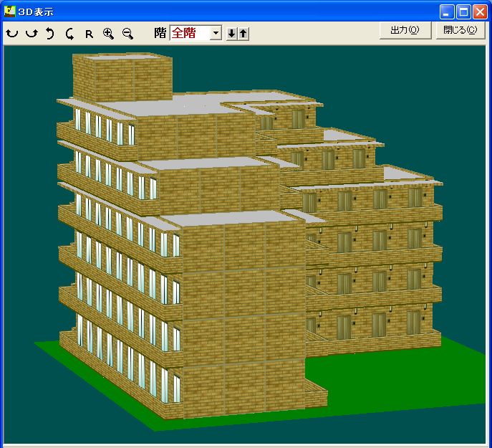Click the first U-shaped rotate arrow icon
492x448 pixels.
[x=11, y=34]
